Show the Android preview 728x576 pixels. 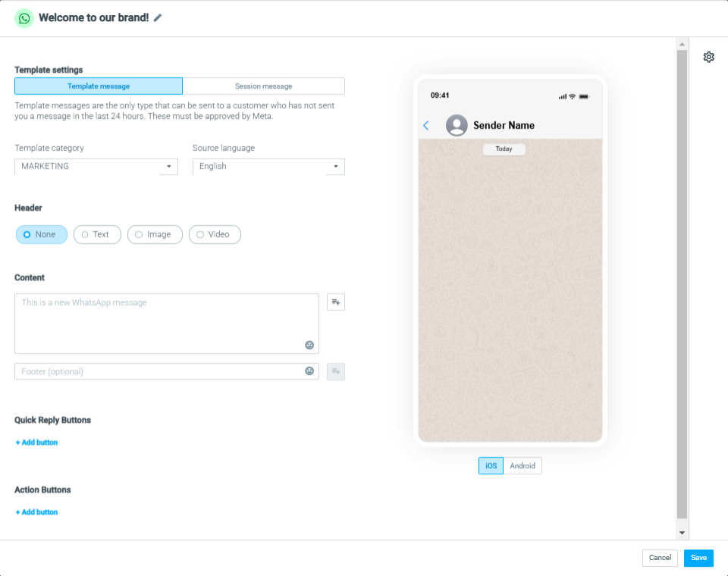522,465
